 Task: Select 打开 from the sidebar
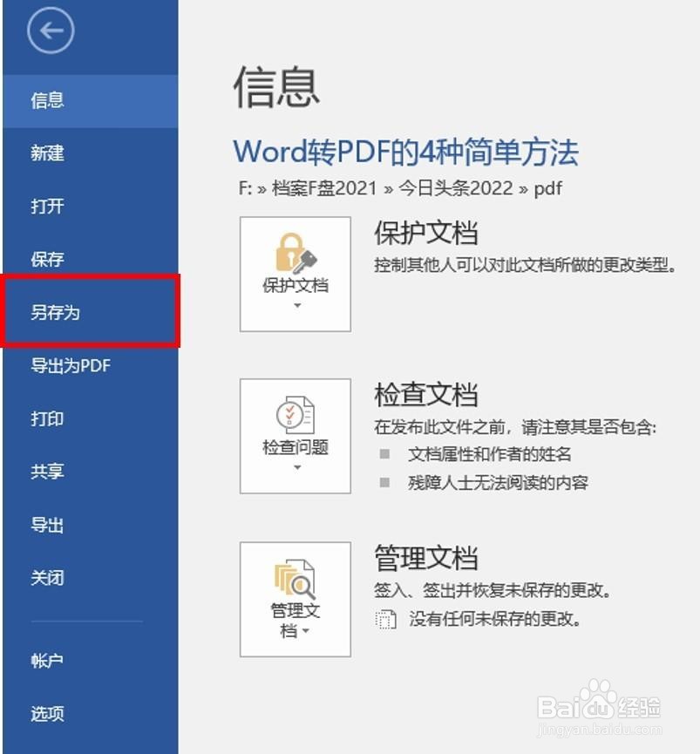46,207
